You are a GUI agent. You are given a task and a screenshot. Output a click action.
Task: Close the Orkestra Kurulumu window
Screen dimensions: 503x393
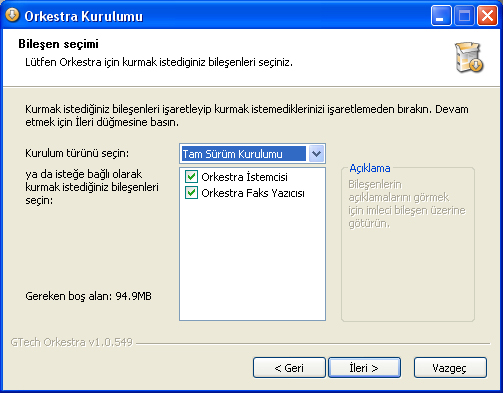click(x=487, y=15)
